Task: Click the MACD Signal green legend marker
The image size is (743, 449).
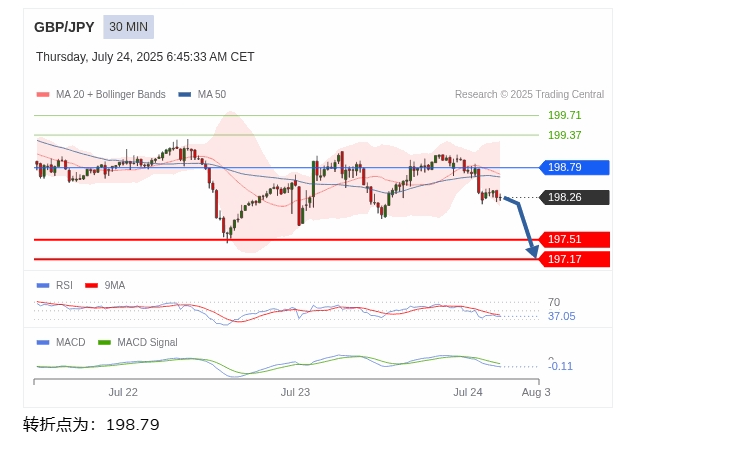Action: pos(104,342)
